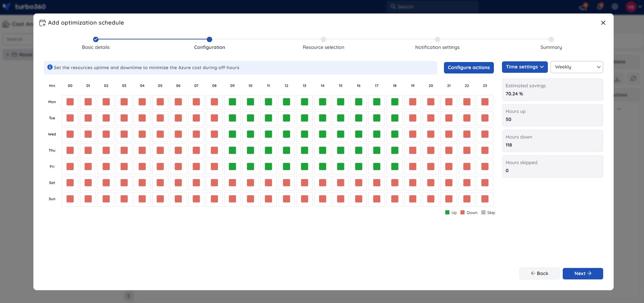Viewport: 644px width, 303px height.
Task: Select the Sun row label
Action: 52,199
